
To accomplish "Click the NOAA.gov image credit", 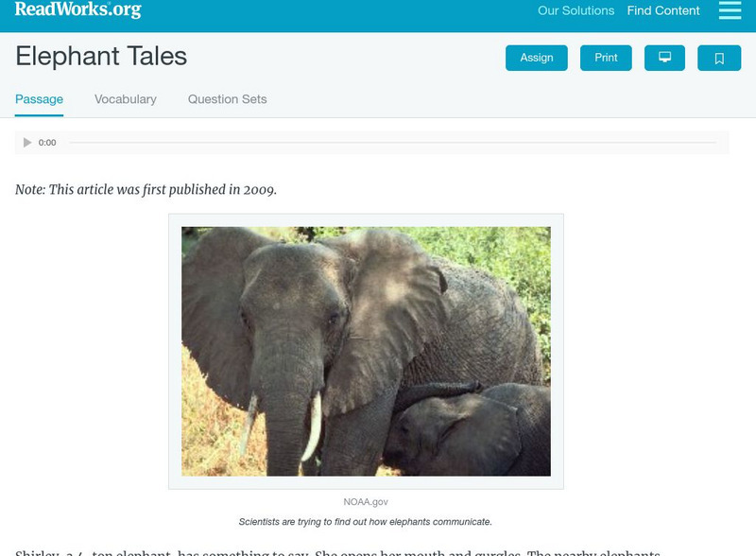I will tap(366, 502).
